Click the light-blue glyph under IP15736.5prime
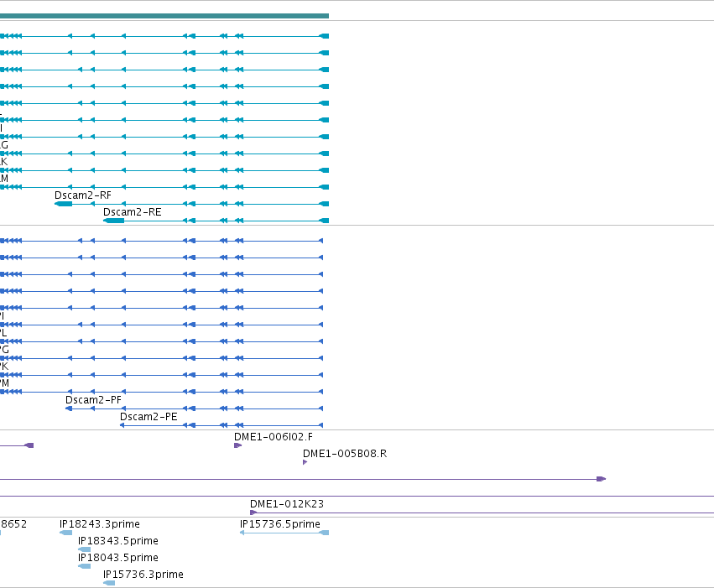The width and height of the screenshot is (714, 588). 284,533
